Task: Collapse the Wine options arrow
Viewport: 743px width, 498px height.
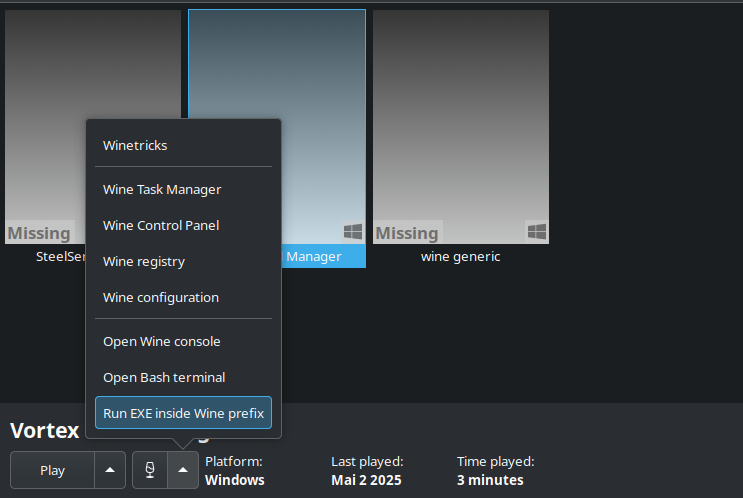Action: click(183, 470)
